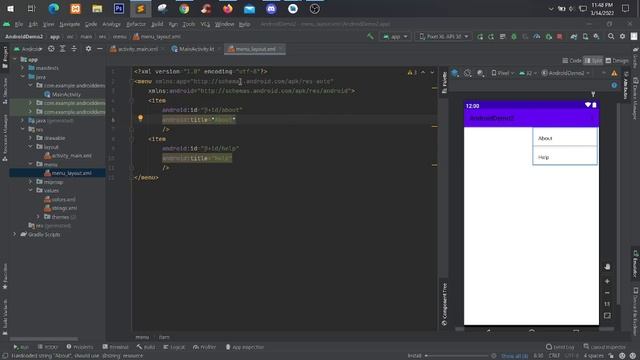Open the API 32 version dropdown in preview

pos(528,73)
